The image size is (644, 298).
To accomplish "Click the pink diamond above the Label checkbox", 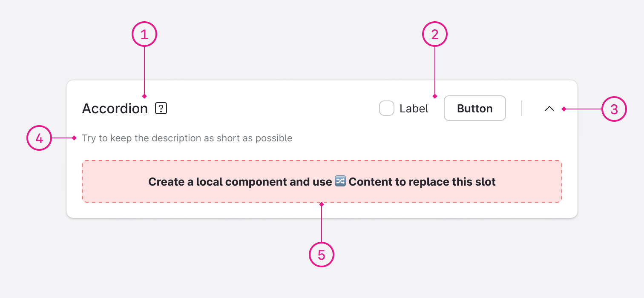I will [x=434, y=96].
